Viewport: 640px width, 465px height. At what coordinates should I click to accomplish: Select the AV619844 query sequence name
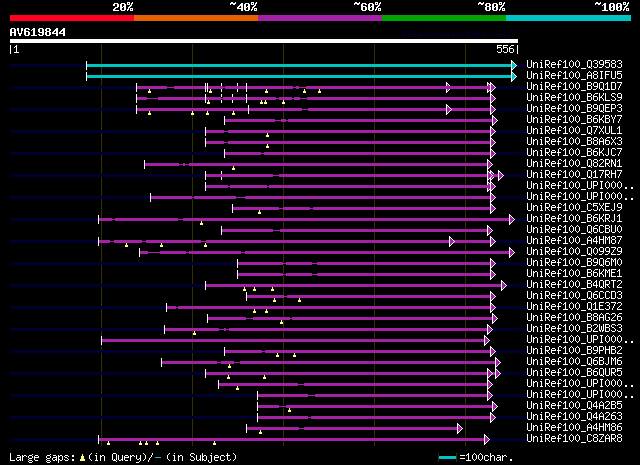(x=38, y=32)
